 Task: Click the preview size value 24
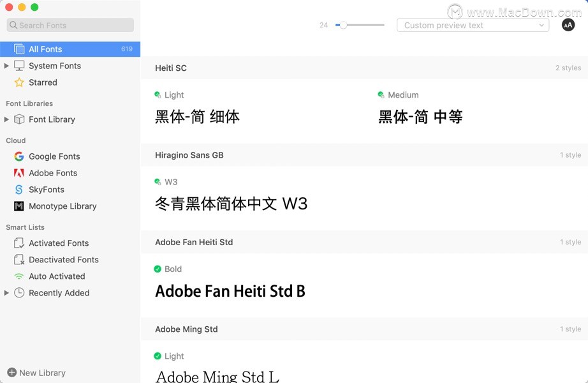[x=323, y=25]
